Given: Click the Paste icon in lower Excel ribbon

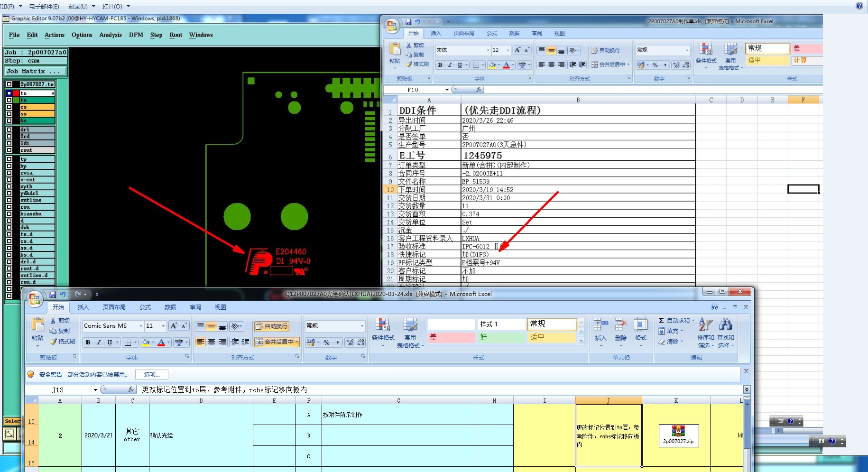Looking at the screenshot, I should [x=37, y=324].
